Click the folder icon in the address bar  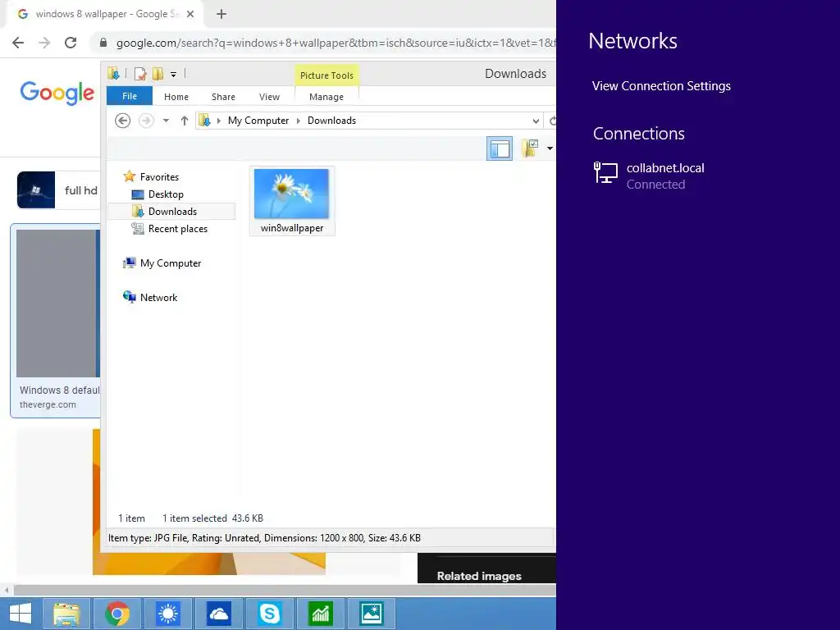point(204,121)
